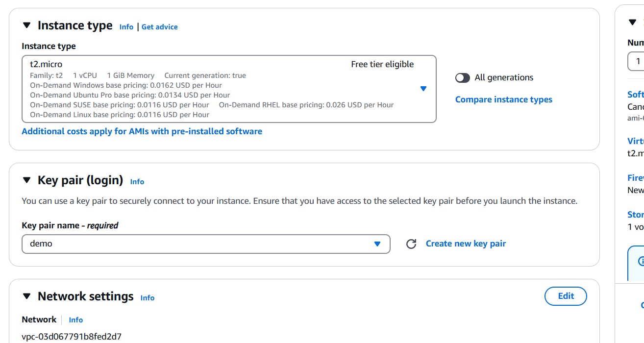This screenshot has height=343, width=644.
Task: Select the vpc-03d067791b8fed2d7 text
Action: 72,337
